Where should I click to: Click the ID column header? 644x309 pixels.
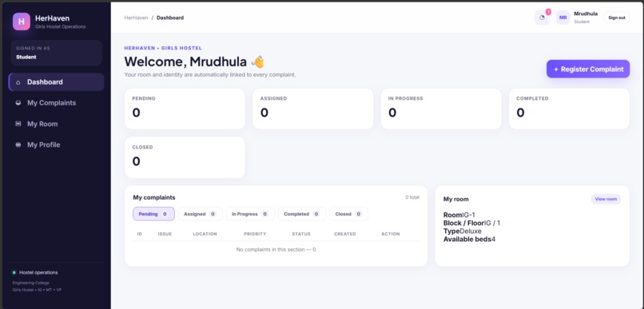pos(140,234)
